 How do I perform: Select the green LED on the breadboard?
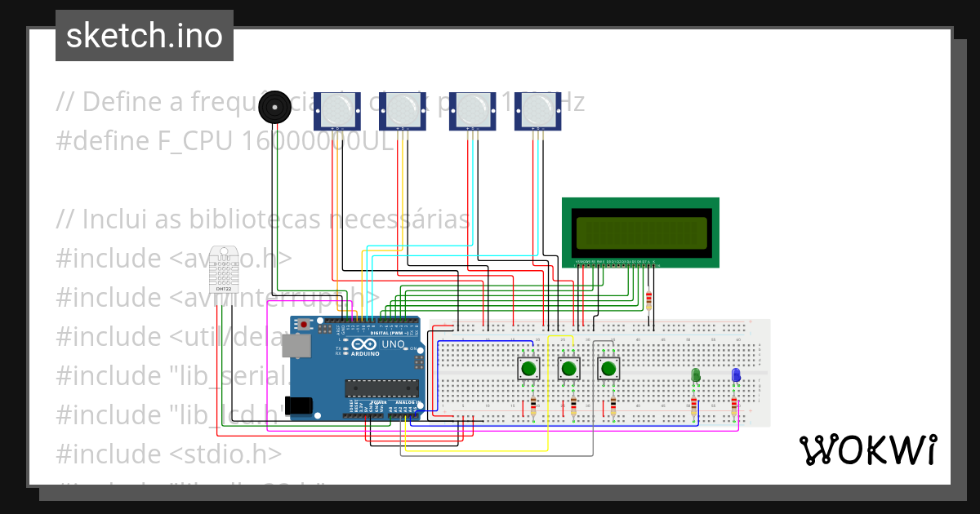coord(694,376)
